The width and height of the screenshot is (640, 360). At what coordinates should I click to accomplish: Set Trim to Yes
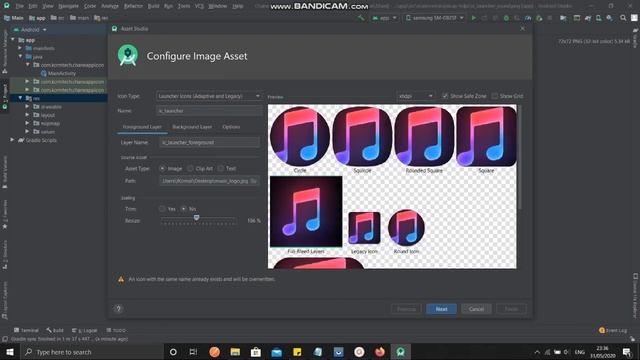162,209
